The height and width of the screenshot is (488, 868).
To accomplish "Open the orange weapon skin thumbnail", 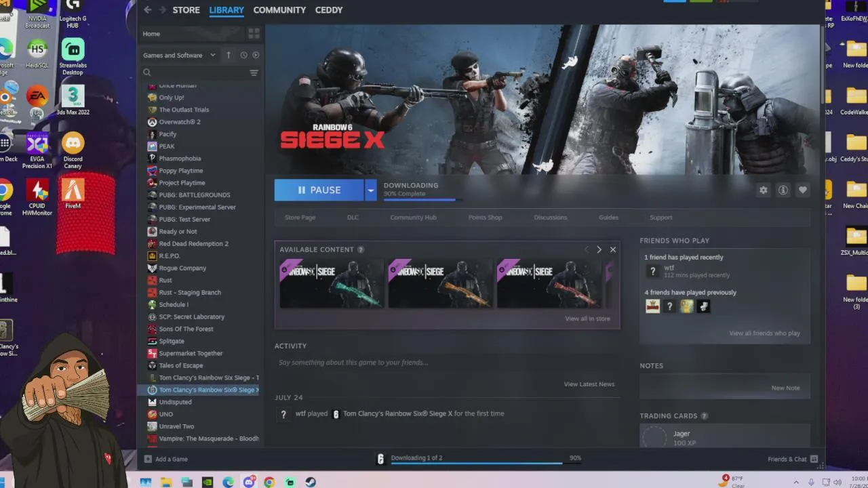I will pyautogui.click(x=440, y=284).
